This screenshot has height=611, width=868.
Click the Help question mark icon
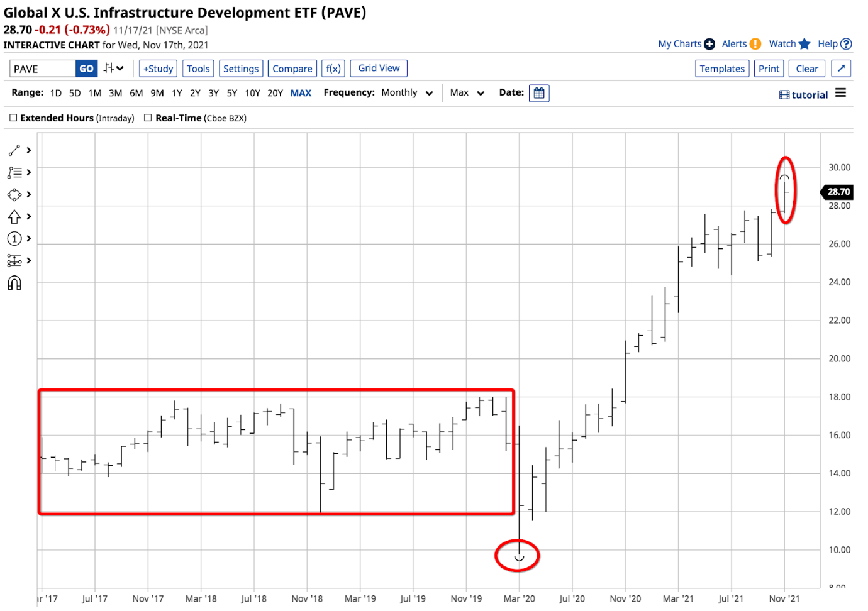[x=846, y=44]
